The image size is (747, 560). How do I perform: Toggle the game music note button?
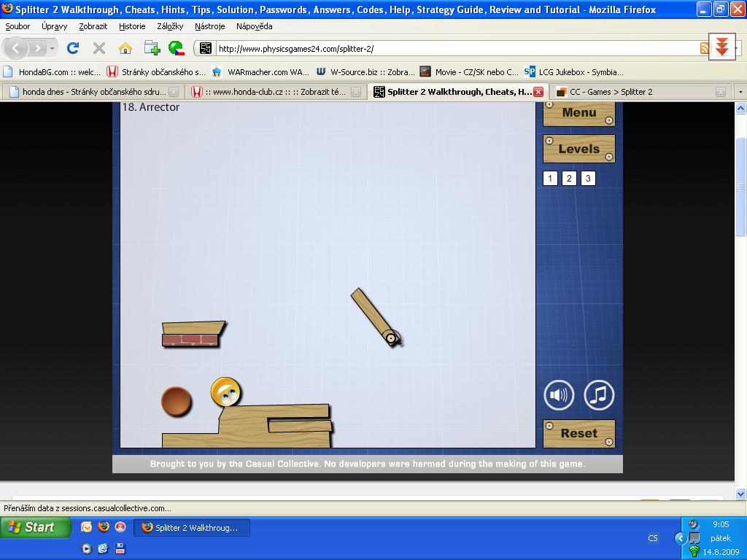(599, 395)
